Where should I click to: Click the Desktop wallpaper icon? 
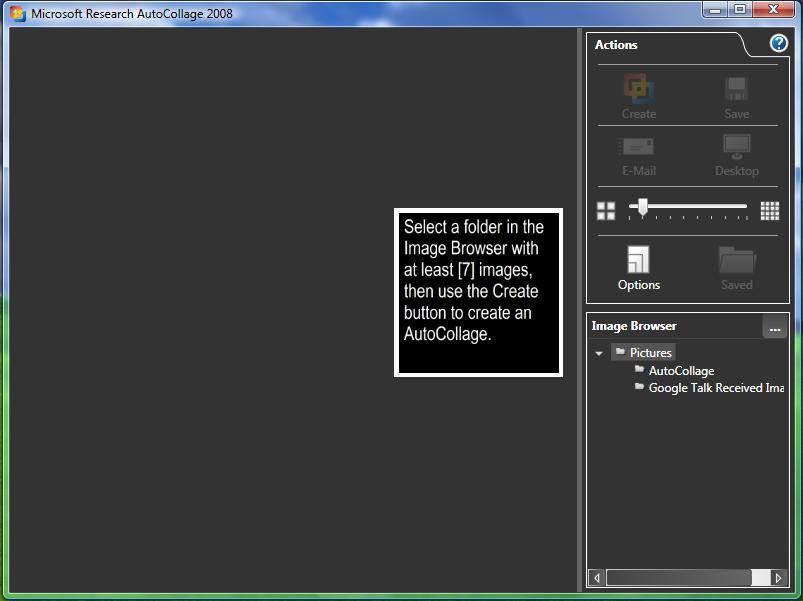[737, 147]
